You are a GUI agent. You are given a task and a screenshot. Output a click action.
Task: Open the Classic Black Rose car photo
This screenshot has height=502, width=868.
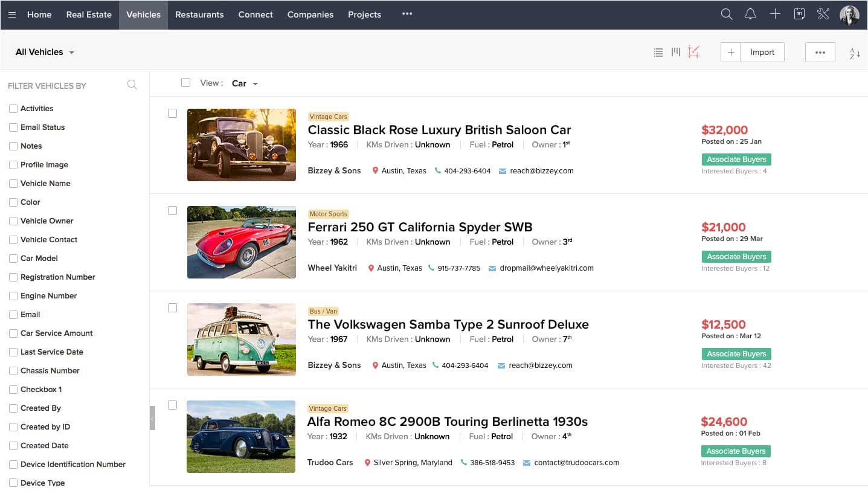click(x=242, y=145)
